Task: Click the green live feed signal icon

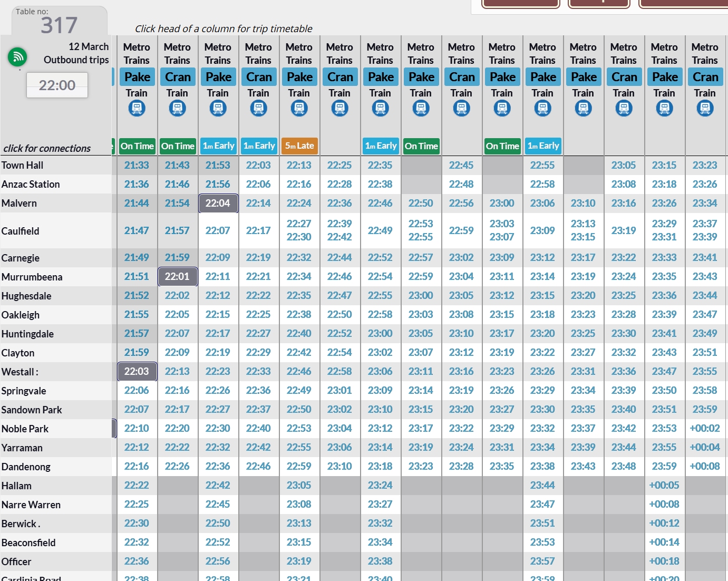Action: pos(17,56)
